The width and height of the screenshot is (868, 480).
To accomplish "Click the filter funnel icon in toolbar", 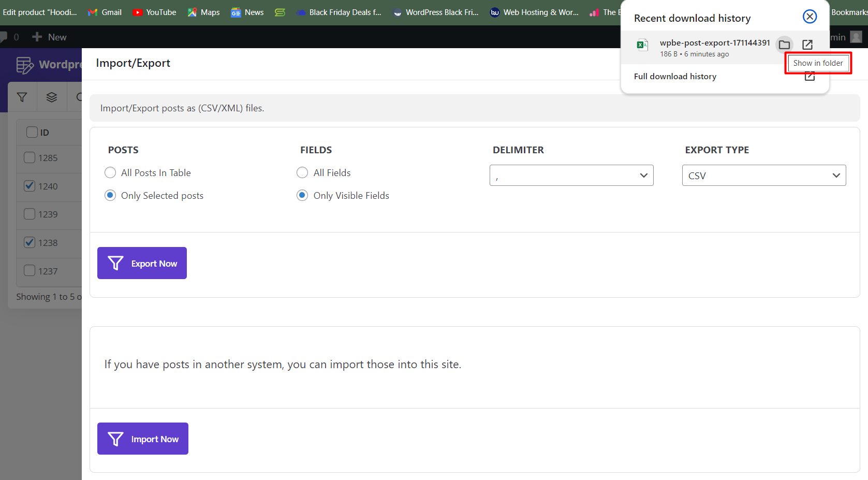I will tap(22, 97).
